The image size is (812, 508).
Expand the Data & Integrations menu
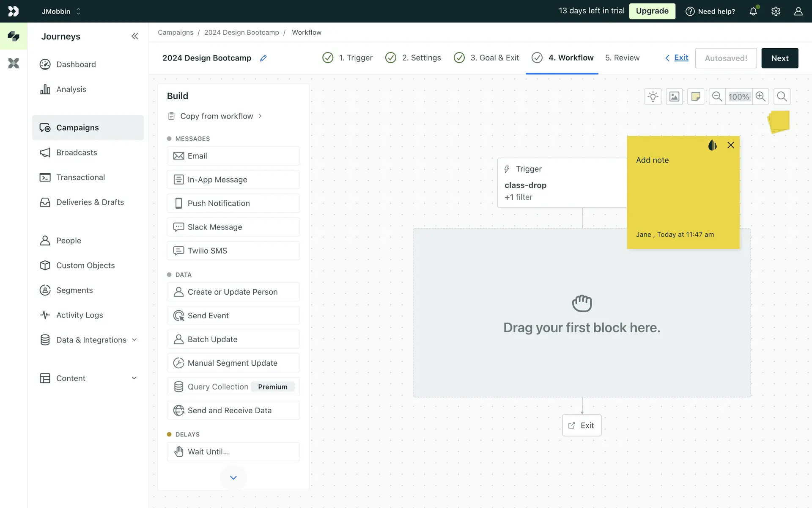pos(134,340)
